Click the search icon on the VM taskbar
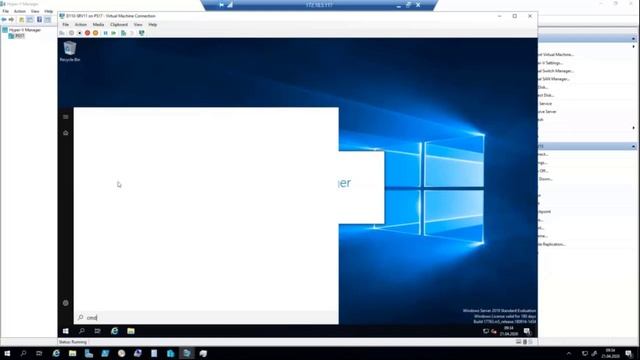 tap(82, 331)
